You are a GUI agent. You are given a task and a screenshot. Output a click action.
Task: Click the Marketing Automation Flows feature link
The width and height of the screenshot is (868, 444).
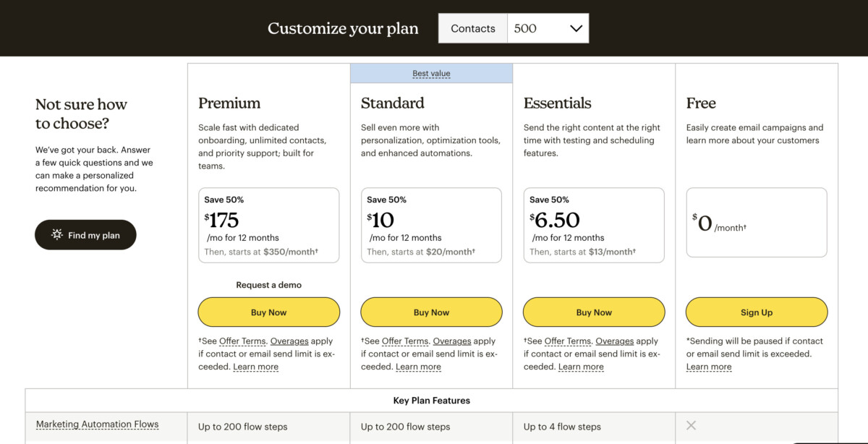(98, 424)
